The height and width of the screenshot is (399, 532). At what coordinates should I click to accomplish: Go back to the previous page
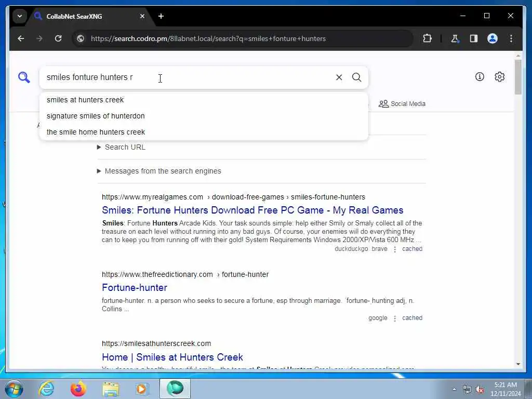coord(21,38)
